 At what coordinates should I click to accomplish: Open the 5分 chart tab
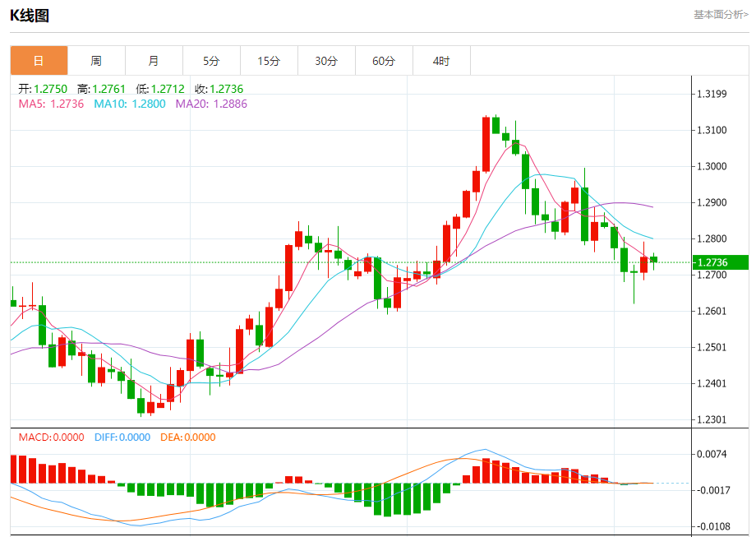point(211,61)
